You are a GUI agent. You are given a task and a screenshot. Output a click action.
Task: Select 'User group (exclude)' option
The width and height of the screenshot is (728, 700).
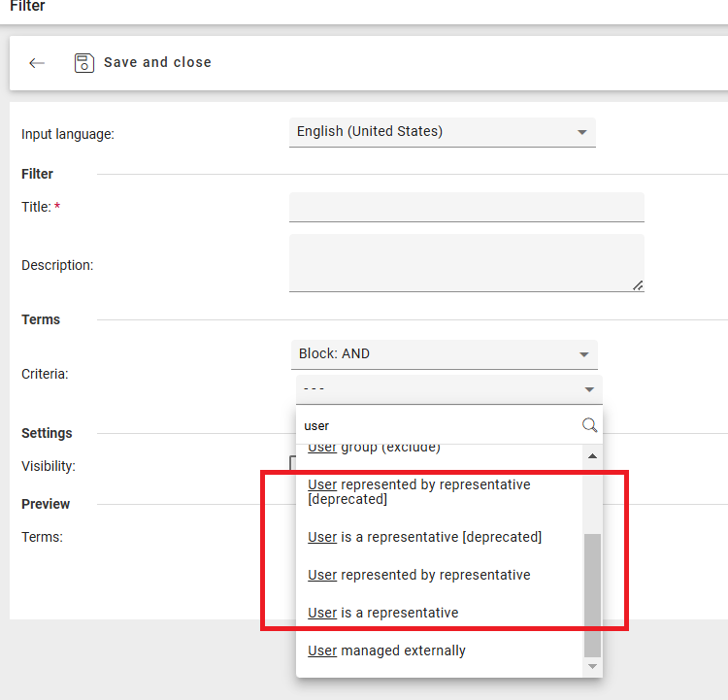374,448
